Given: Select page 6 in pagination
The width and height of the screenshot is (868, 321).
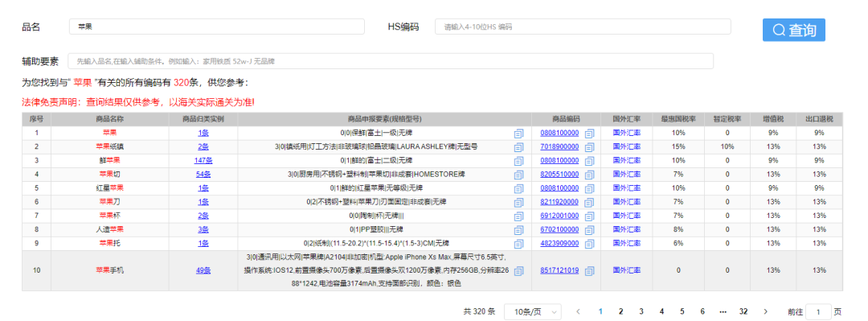Looking at the screenshot, I should tap(702, 311).
